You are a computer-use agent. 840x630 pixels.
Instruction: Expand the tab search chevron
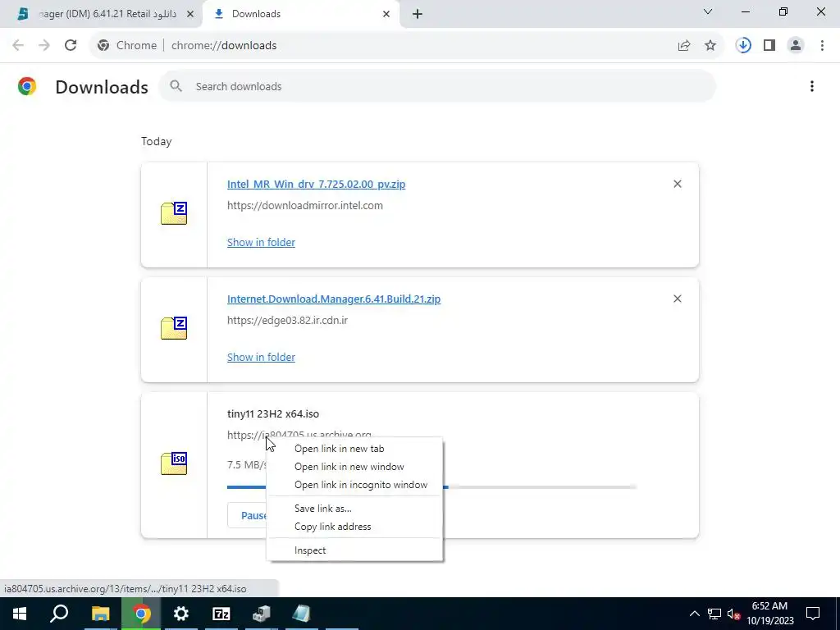tap(708, 11)
